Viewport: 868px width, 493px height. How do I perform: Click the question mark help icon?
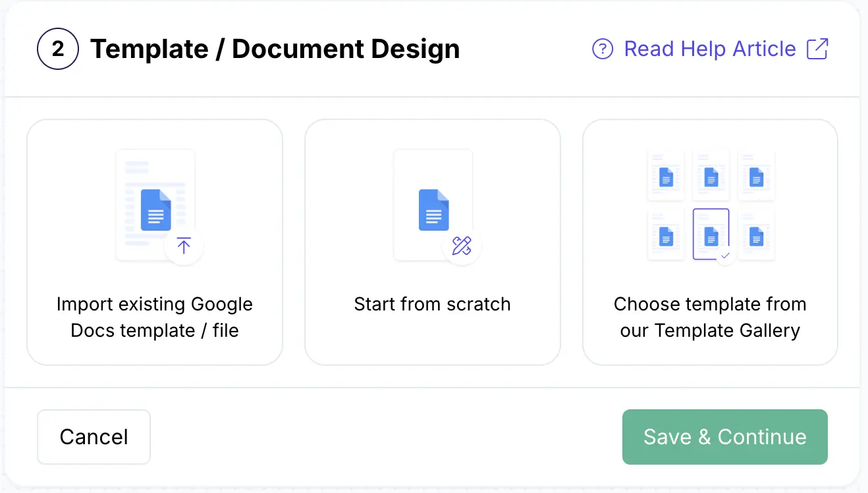tap(602, 49)
